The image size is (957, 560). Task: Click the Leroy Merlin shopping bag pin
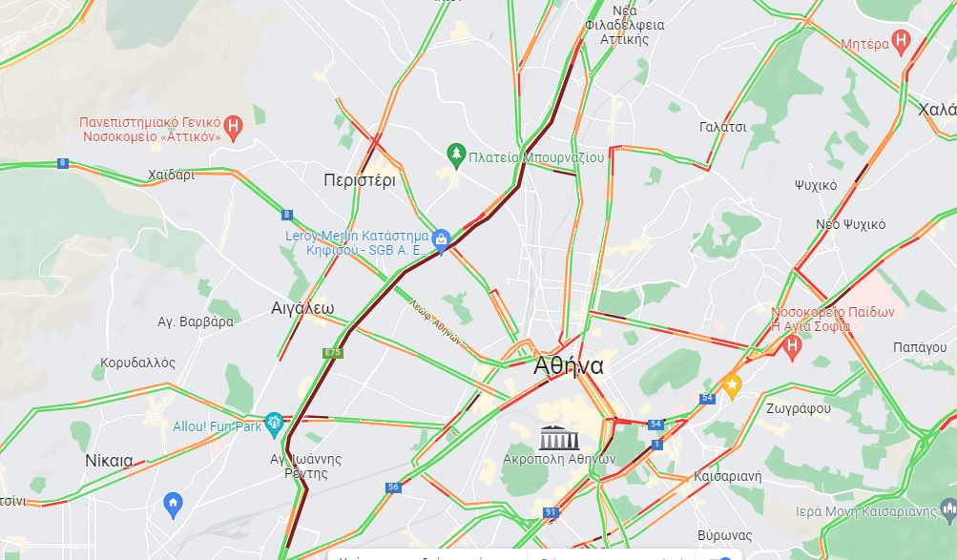tap(441, 241)
